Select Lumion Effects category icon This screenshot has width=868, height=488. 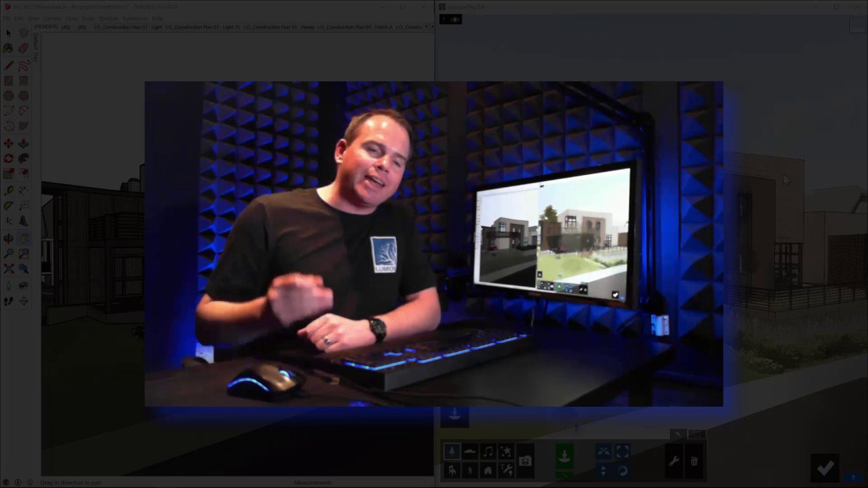(x=507, y=451)
